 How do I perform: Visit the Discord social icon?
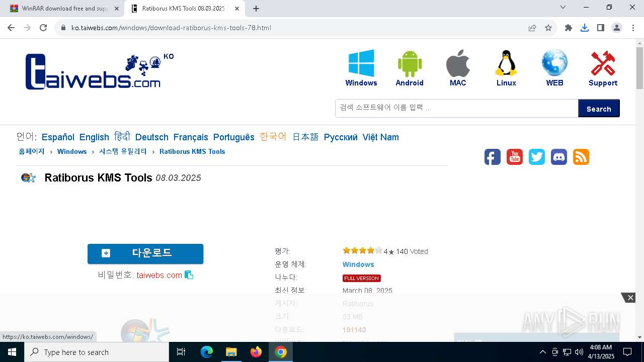click(x=559, y=157)
